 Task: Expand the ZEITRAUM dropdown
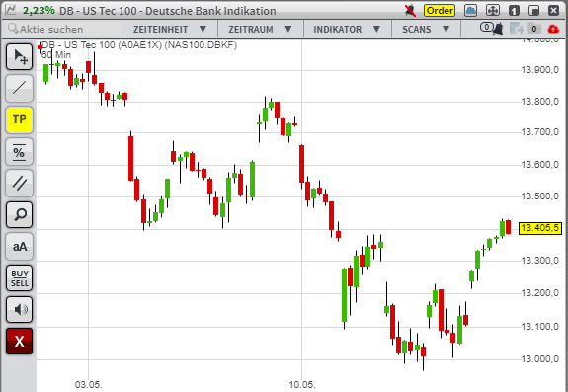pyautogui.click(x=260, y=29)
